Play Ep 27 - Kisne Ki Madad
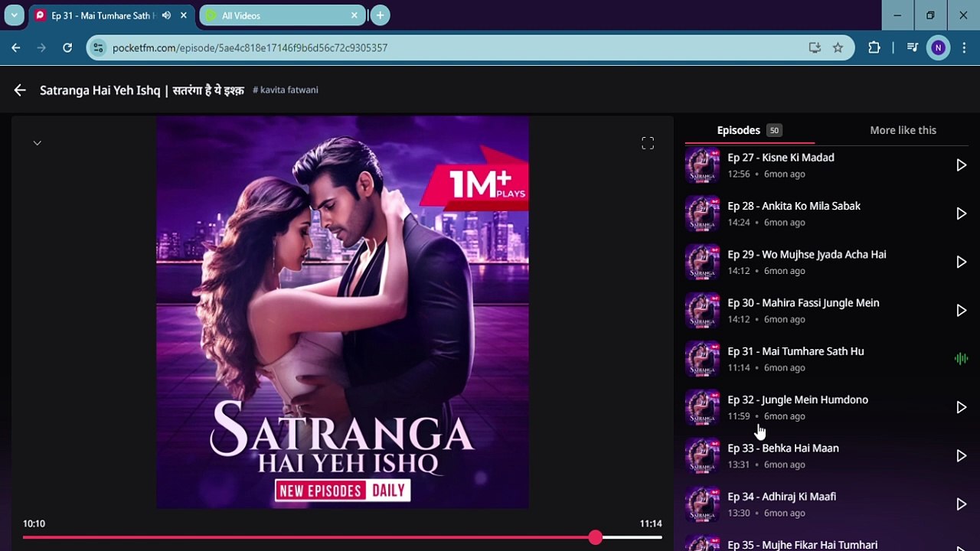980x551 pixels. pos(961,165)
